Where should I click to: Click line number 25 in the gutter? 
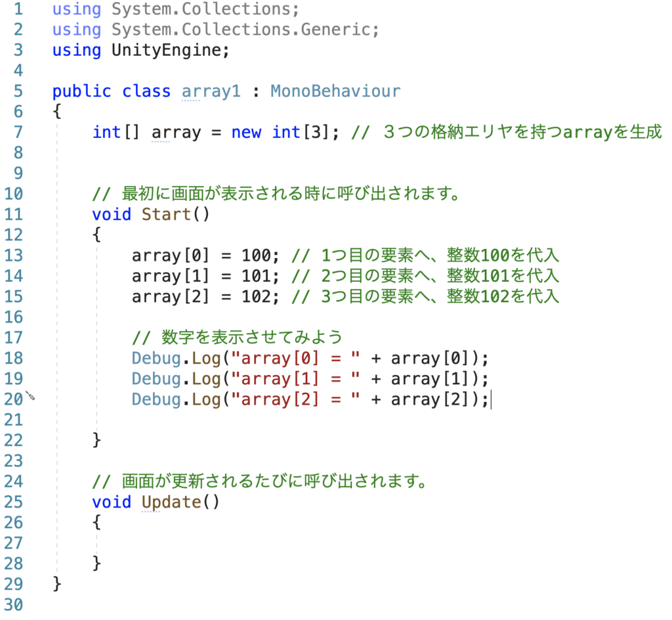pyautogui.click(x=13, y=502)
